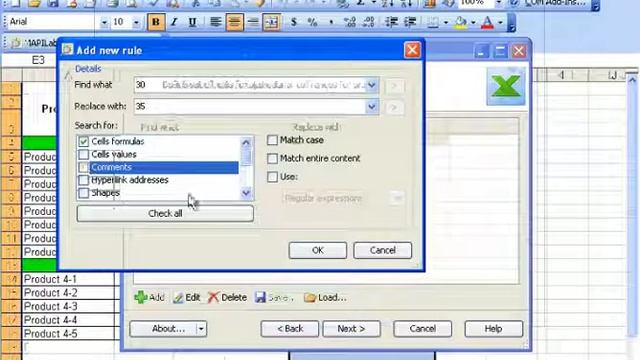Go Back in the wizard
This screenshot has width=640, height=360.
tap(290, 329)
